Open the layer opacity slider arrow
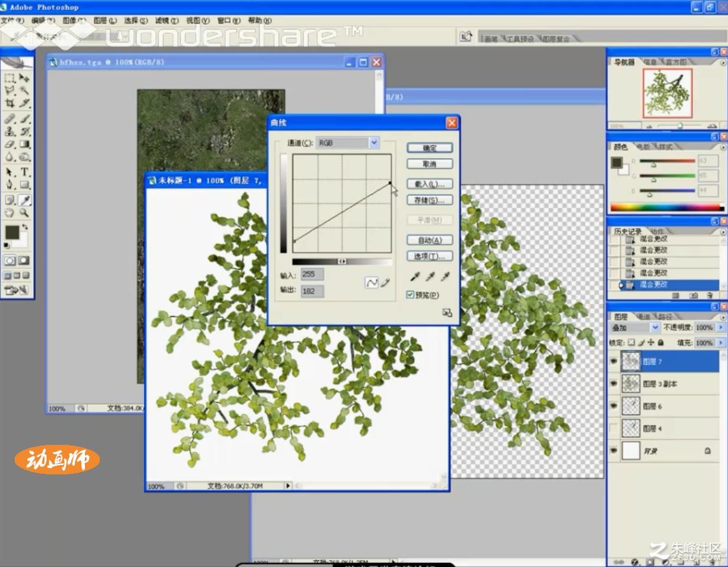728x567 pixels. click(720, 327)
